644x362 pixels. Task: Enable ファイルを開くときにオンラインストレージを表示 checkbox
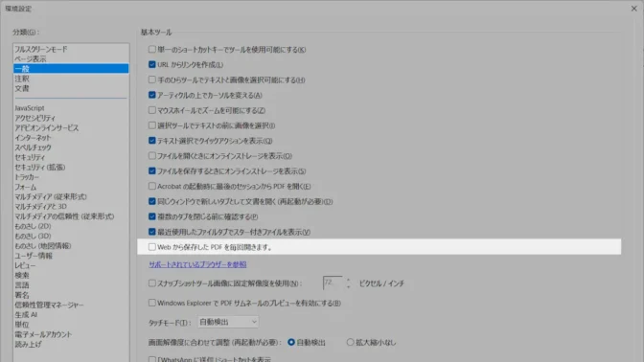coord(152,155)
